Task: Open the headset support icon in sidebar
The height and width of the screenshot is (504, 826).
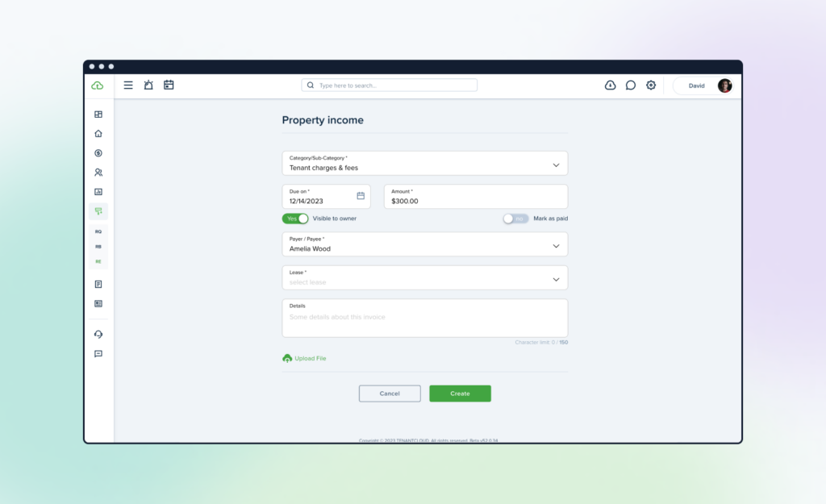Action: 98,335
